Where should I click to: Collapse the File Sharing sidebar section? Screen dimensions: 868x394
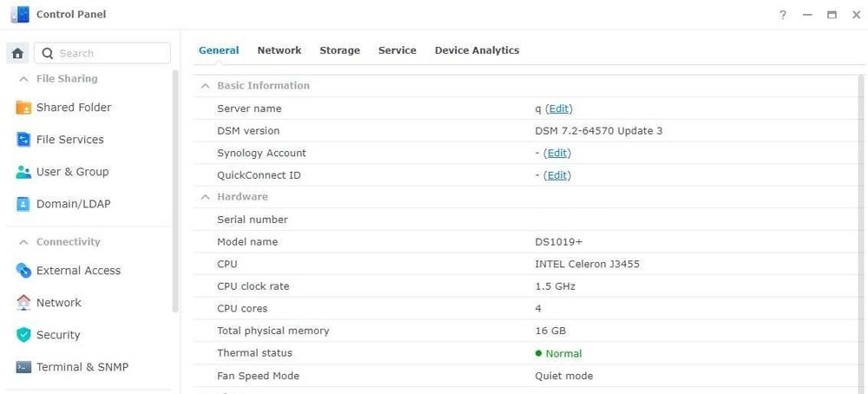(23, 79)
